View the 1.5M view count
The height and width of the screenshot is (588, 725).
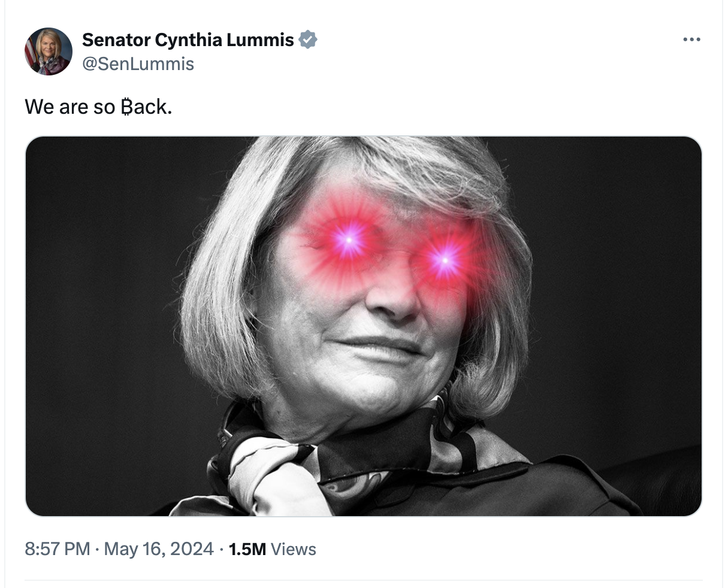(x=247, y=549)
